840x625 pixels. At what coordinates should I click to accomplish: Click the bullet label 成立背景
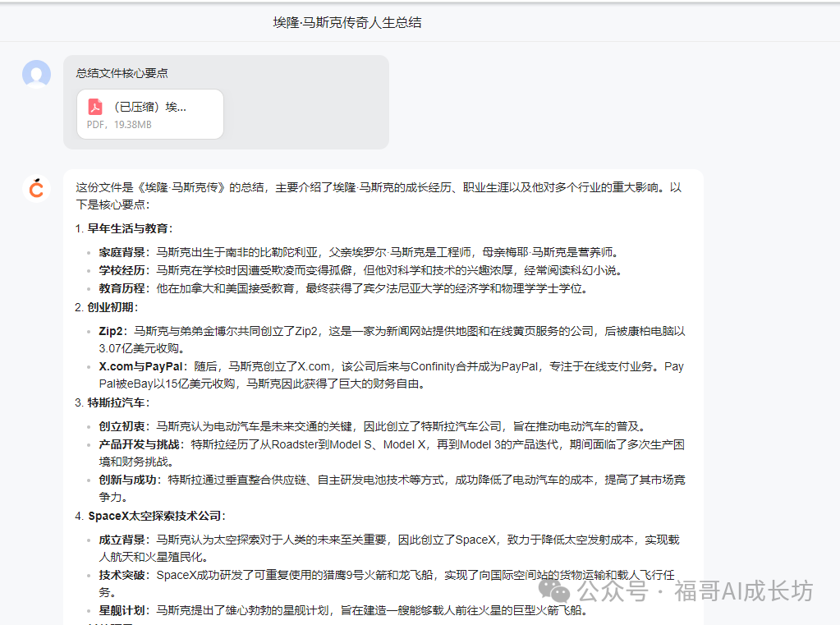122,540
